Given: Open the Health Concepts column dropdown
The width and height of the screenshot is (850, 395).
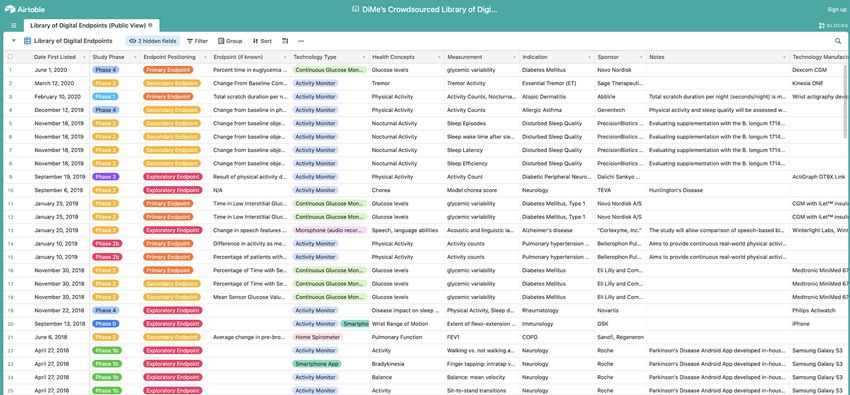Looking at the screenshot, I should coord(438,57).
